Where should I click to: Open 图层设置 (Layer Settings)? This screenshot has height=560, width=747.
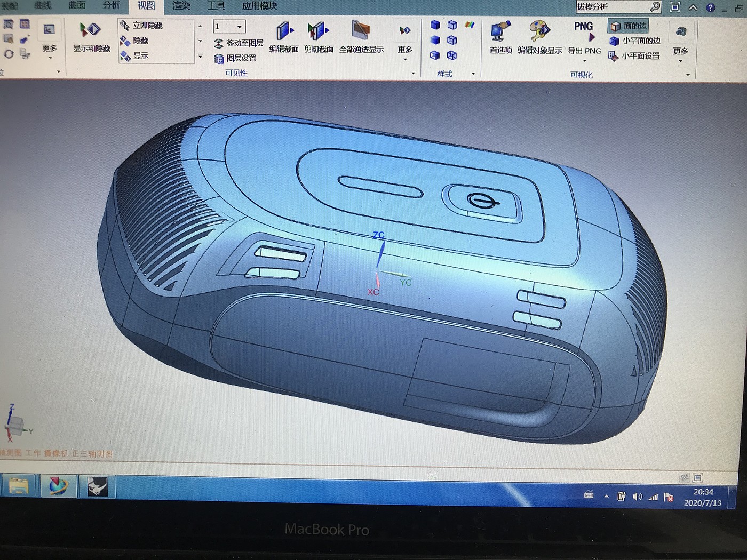click(235, 58)
